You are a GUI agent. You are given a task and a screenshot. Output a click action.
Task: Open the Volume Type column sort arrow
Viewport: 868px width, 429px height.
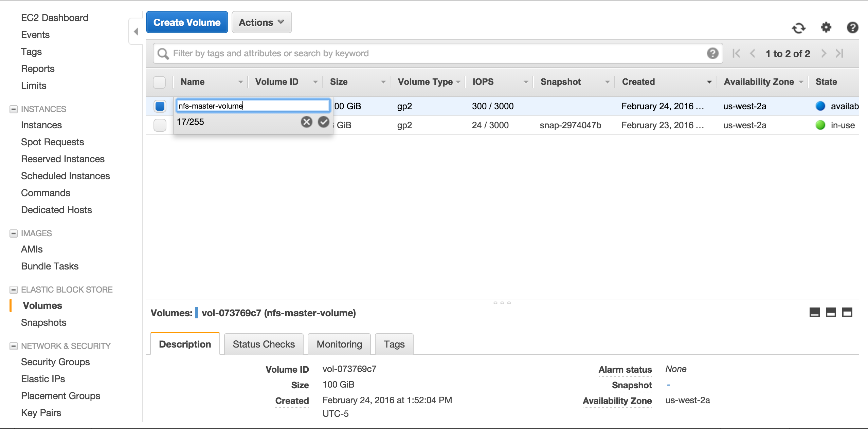tap(458, 82)
